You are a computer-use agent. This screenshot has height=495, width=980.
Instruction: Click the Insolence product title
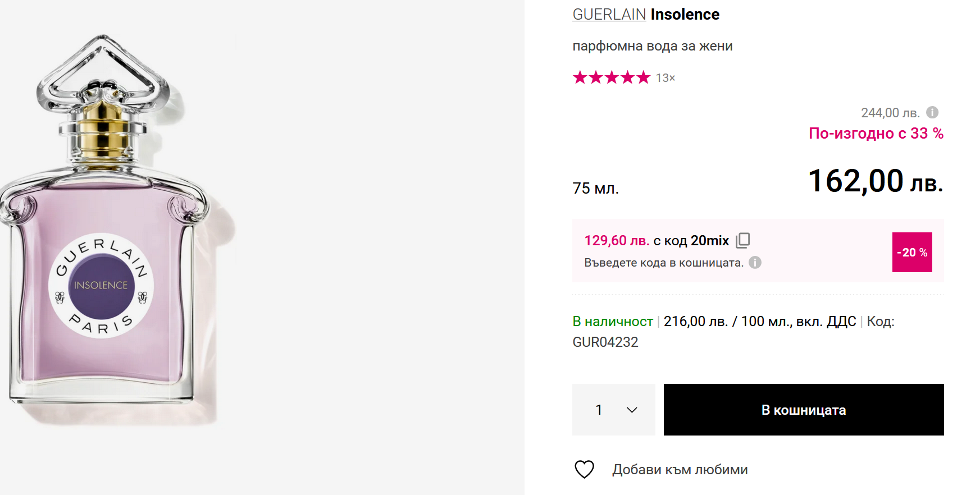coord(685,15)
